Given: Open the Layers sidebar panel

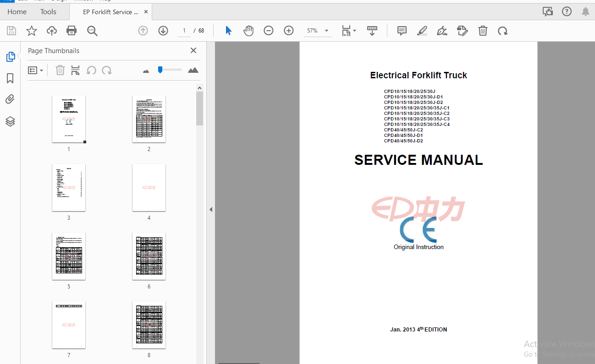Looking at the screenshot, I should [x=10, y=121].
